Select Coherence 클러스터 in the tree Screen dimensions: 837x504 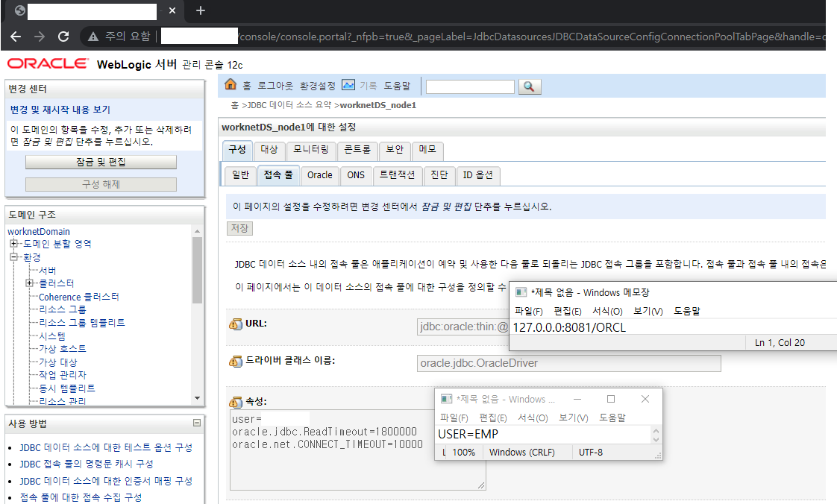click(79, 297)
